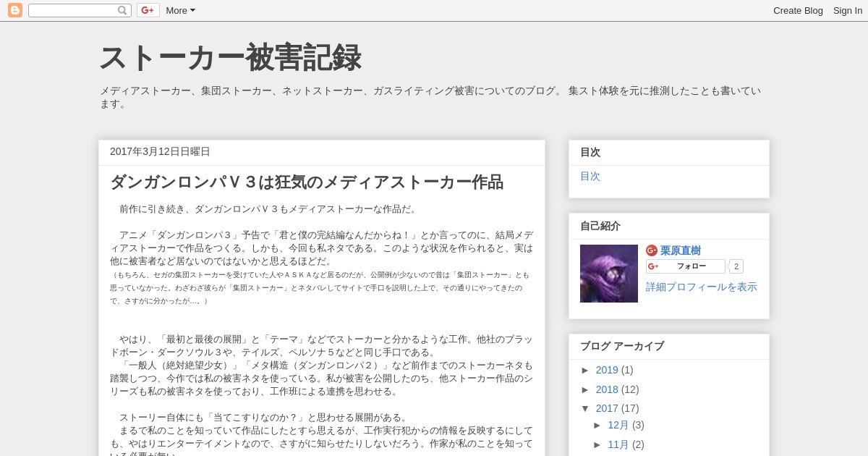Click the follower count 2 bubble
The height and width of the screenshot is (456, 868).
736,266
